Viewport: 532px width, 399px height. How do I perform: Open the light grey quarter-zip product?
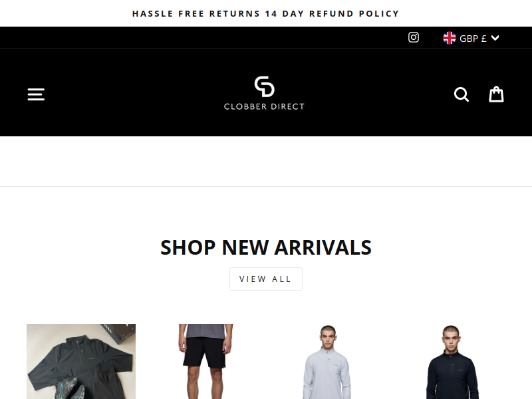[327, 361]
